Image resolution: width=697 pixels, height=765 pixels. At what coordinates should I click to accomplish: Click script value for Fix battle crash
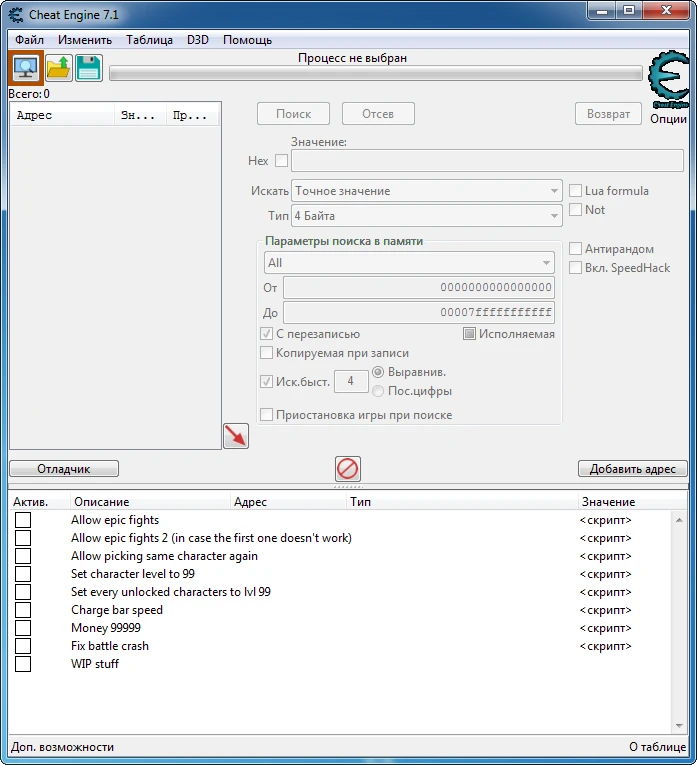[x=605, y=646]
